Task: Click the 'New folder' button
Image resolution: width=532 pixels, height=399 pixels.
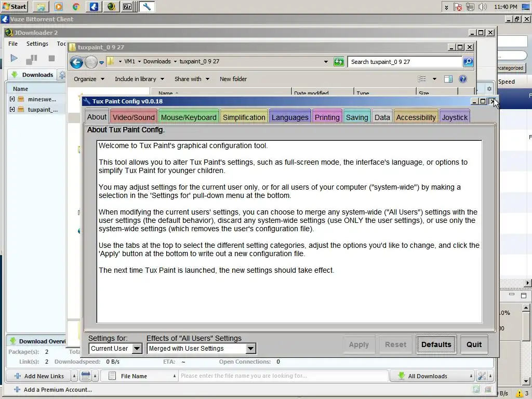Action: (x=233, y=79)
